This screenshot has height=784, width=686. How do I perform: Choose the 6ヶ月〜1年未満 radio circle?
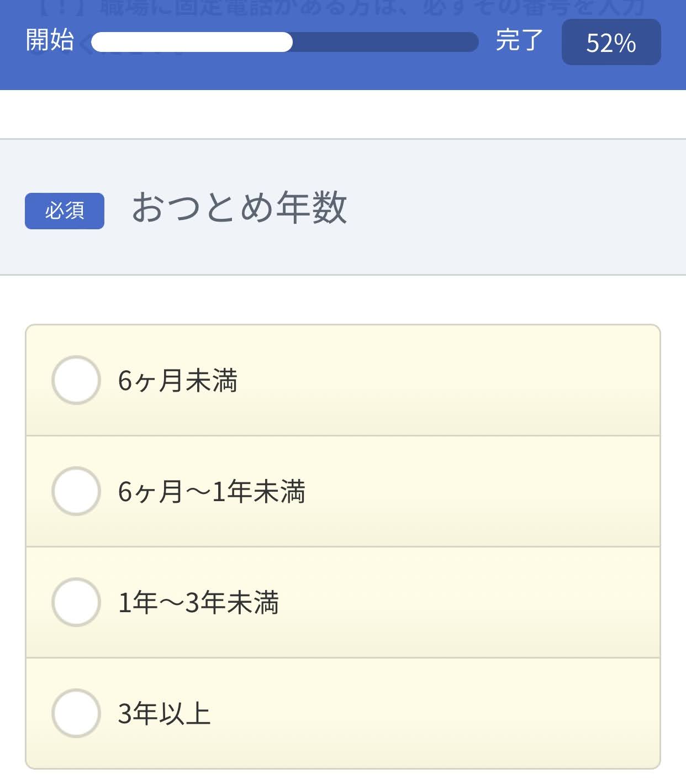(76, 491)
